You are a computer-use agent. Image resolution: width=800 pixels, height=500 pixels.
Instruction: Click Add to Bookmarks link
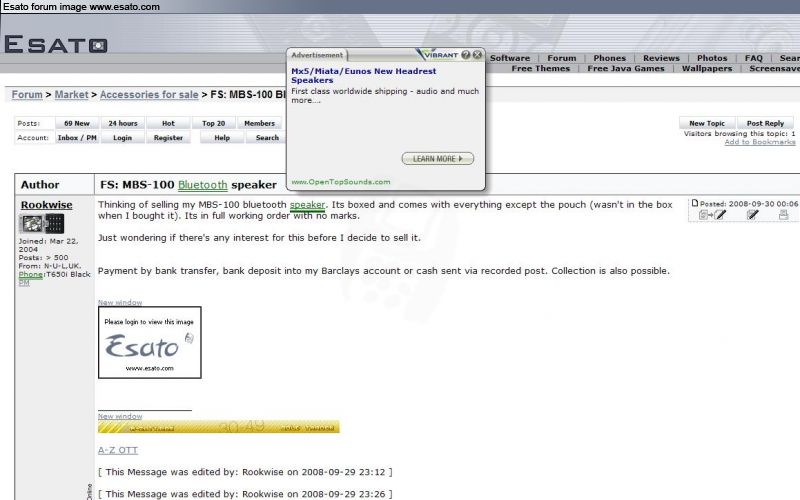[x=760, y=142]
